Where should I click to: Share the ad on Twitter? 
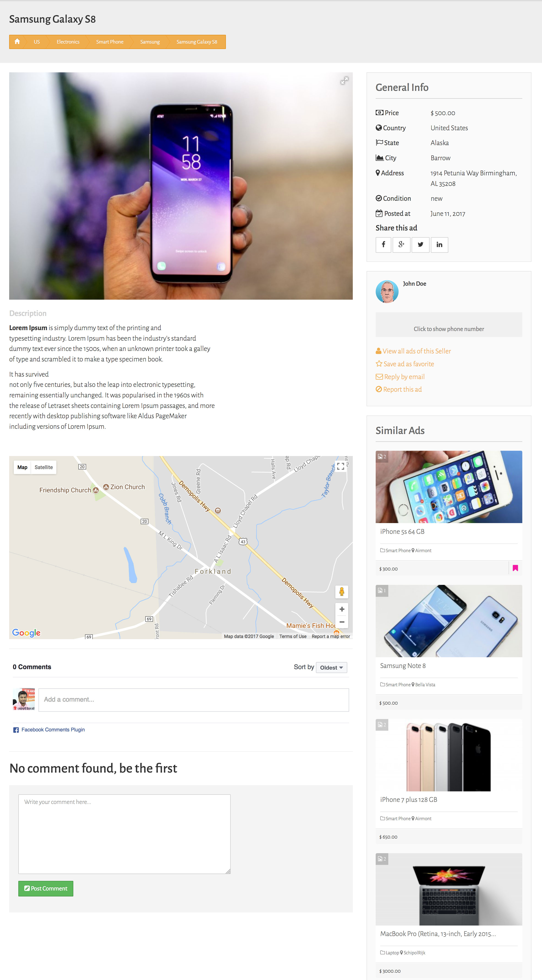(x=421, y=245)
